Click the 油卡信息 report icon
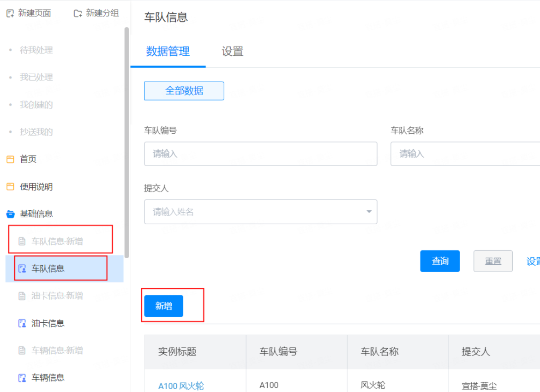Screen dimensions: 540x392 pyautogui.click(x=22, y=323)
